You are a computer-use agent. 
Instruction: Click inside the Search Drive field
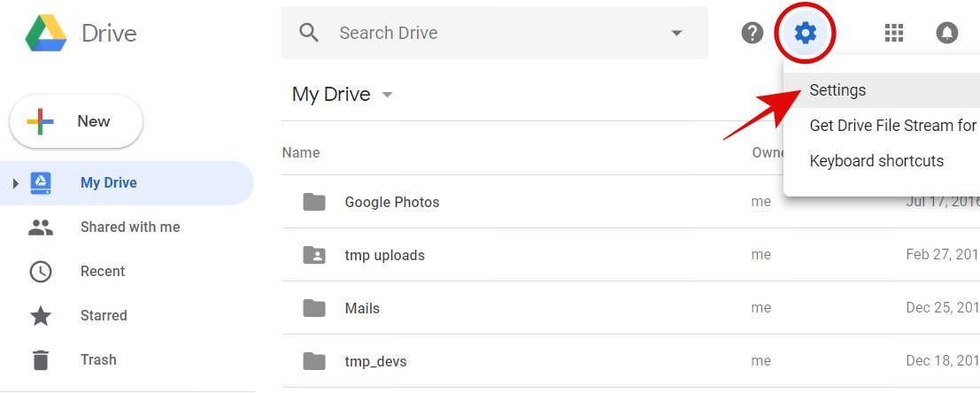click(x=494, y=33)
